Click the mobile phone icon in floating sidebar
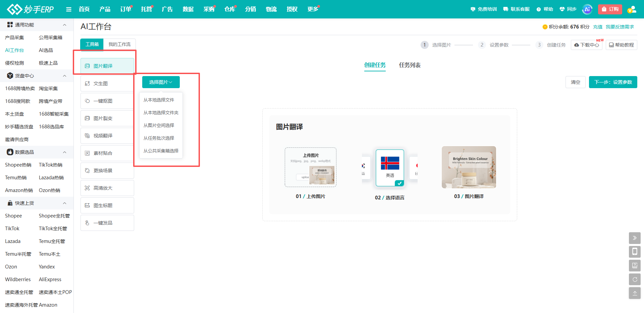644x313 pixels. 635,252
